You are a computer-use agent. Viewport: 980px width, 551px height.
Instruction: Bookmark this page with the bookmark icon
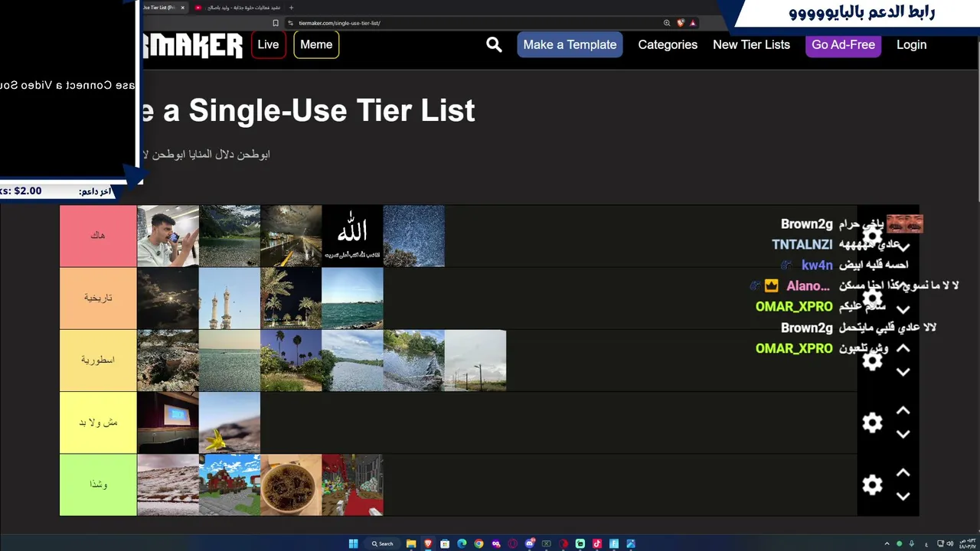(x=276, y=23)
